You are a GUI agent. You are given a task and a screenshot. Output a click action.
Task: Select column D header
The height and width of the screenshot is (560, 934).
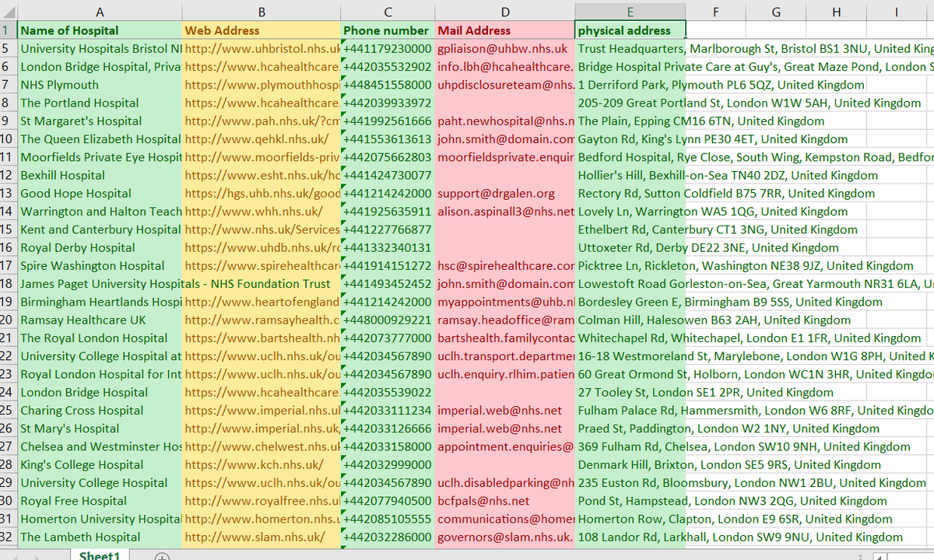point(505,12)
